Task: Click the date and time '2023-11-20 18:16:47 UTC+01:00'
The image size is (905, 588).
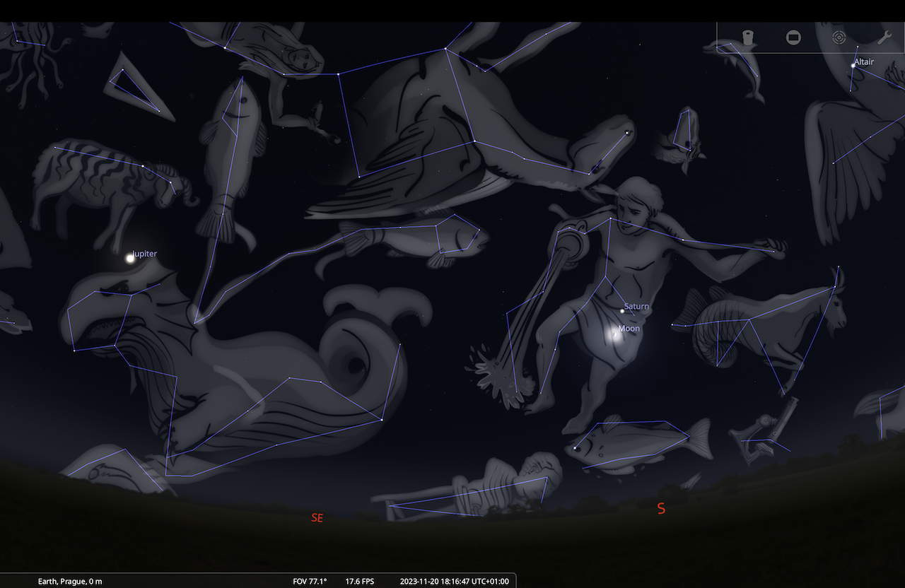Action: pyautogui.click(x=454, y=581)
